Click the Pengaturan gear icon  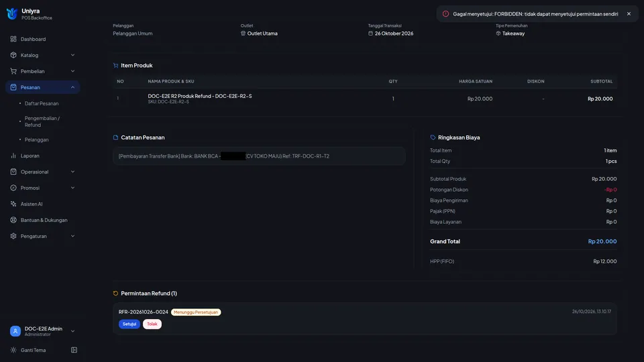pos(13,236)
